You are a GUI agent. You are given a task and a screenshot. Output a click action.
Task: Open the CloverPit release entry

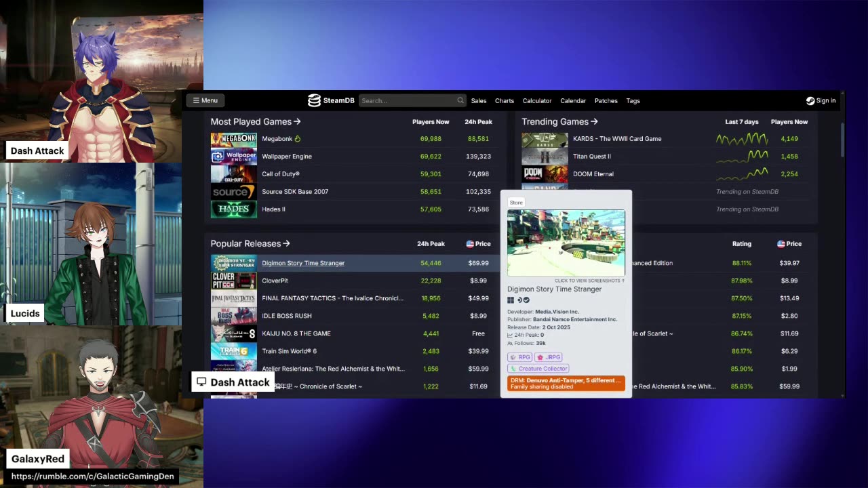275,281
